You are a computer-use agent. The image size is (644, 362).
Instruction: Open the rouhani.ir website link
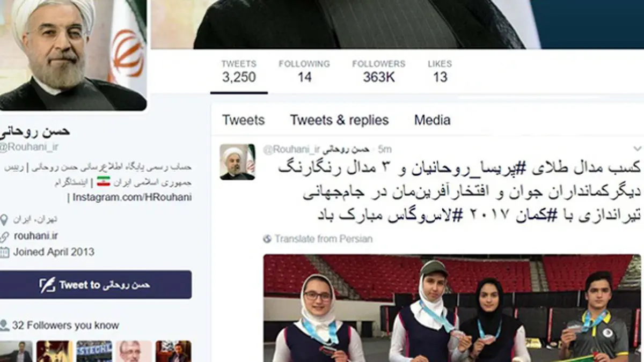pyautogui.click(x=35, y=236)
